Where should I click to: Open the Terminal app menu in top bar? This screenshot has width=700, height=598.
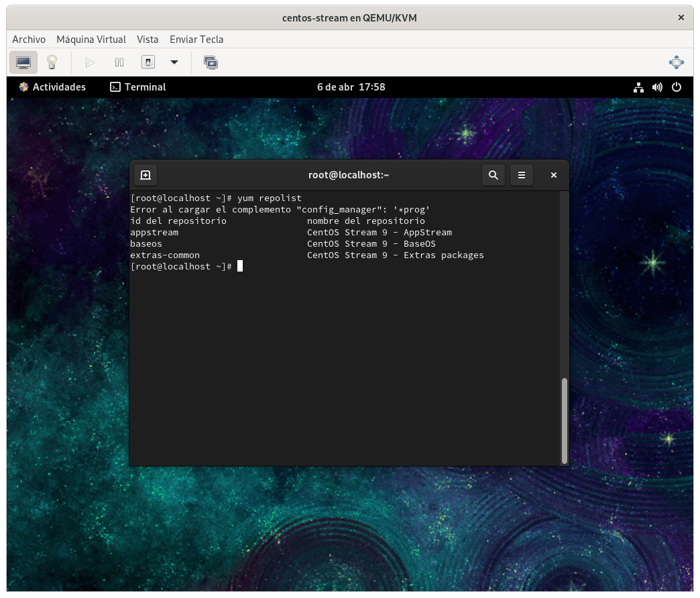pos(138,87)
